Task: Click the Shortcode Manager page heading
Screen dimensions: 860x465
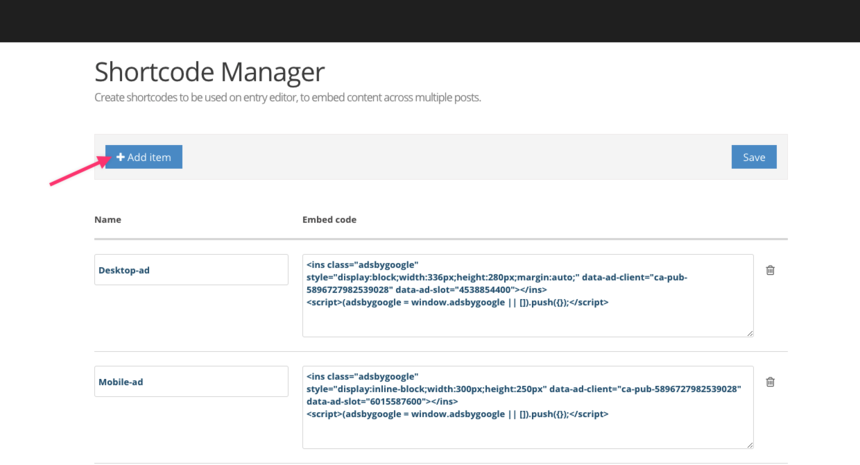Action: [209, 72]
